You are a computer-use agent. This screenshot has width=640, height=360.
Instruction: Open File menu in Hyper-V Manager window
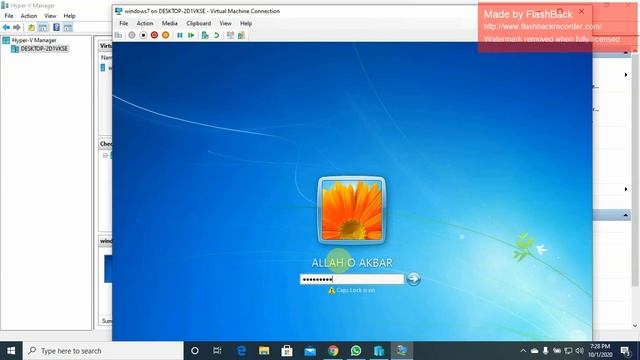(9, 16)
